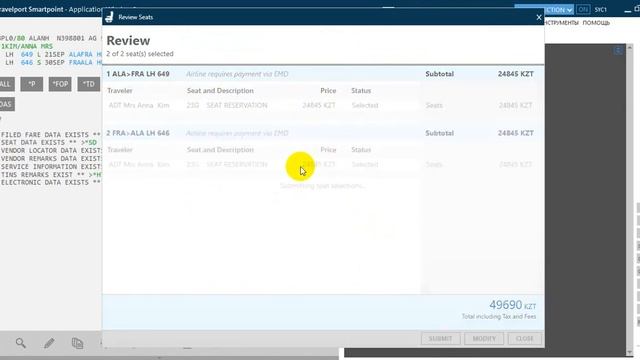The width and height of the screenshot is (640, 360).
Task: Click the ALL quick command button
Action: (7, 84)
